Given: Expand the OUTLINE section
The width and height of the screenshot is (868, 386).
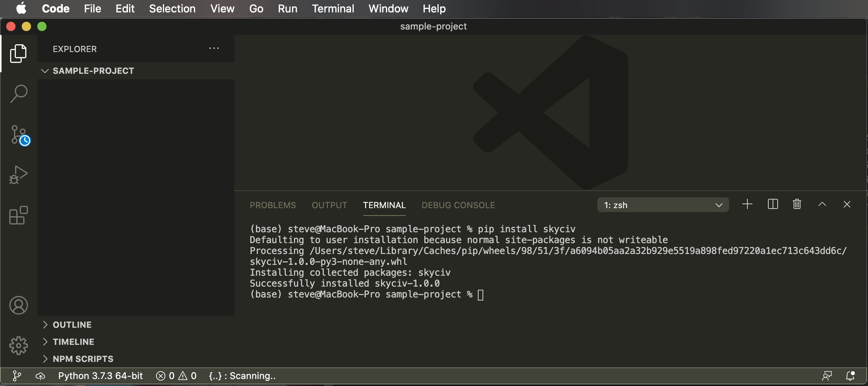Looking at the screenshot, I should 72,325.
